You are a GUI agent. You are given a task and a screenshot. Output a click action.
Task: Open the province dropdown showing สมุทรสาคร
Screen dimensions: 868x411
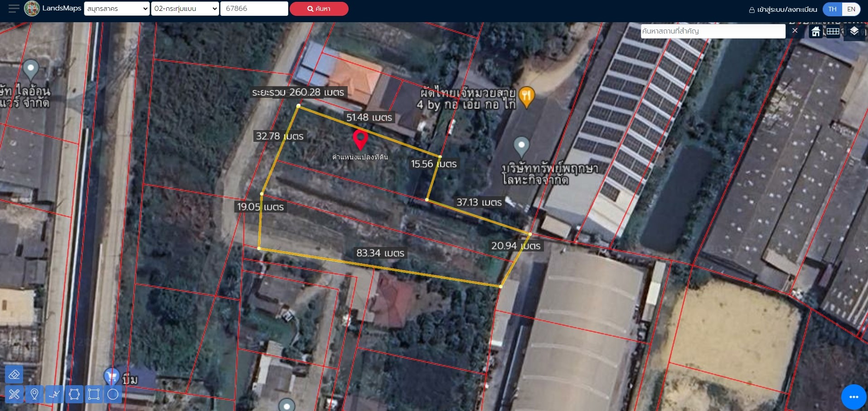click(117, 9)
